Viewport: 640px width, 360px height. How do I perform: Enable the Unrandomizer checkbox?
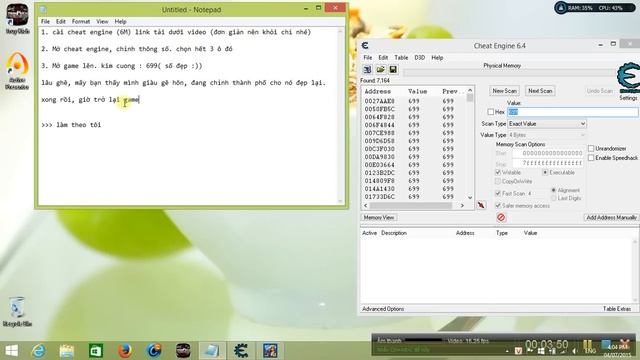pos(591,148)
